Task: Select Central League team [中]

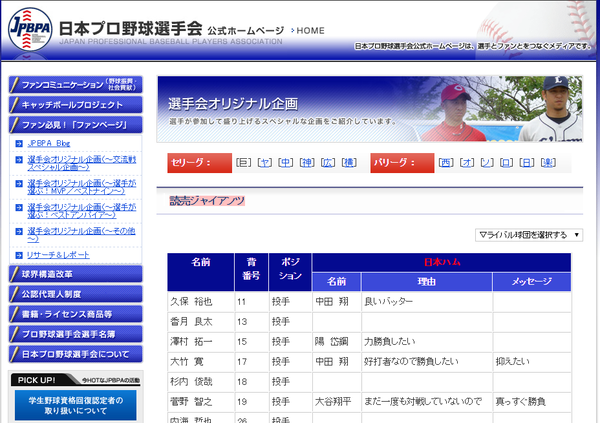Action: point(285,163)
